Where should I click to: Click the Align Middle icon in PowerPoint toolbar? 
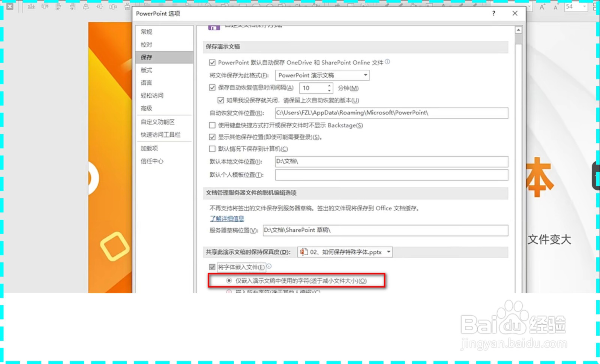click(x=99, y=6)
